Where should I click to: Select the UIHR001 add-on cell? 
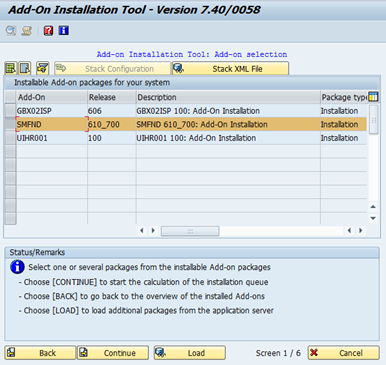click(52, 138)
